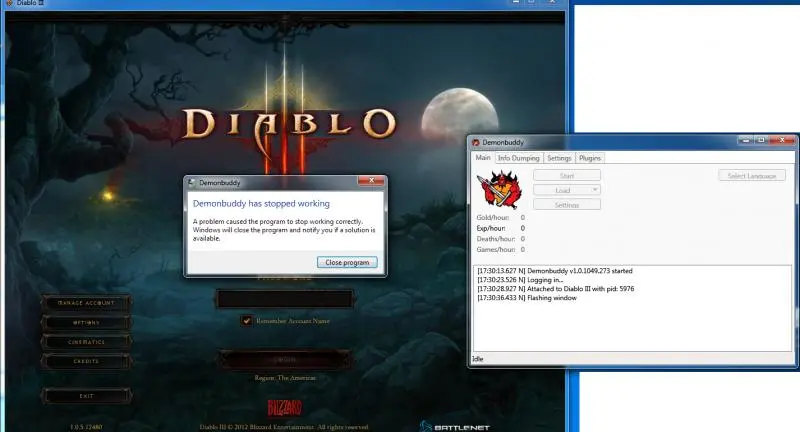The width and height of the screenshot is (800, 432).
Task: Open the Diablo Options menu
Action: tap(86, 323)
